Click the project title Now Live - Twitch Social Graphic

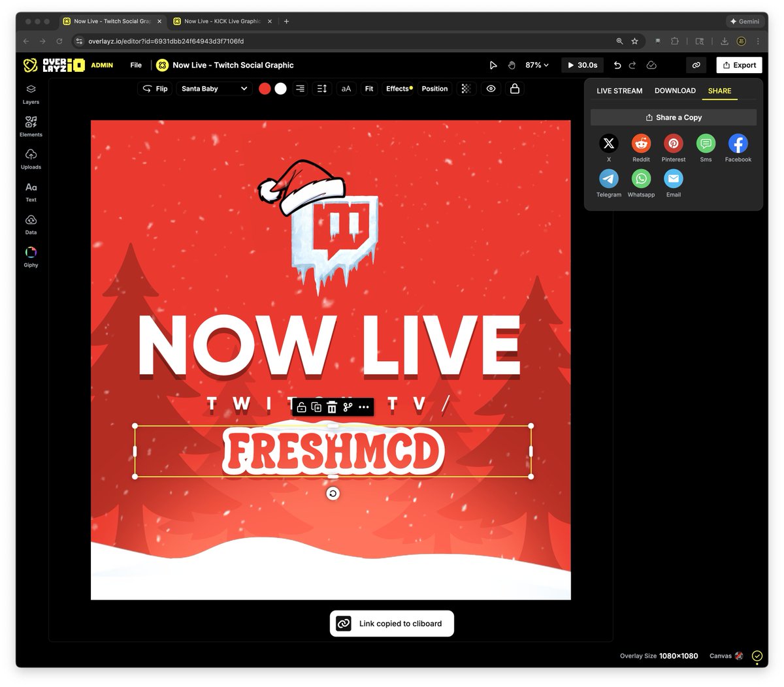[x=233, y=65]
